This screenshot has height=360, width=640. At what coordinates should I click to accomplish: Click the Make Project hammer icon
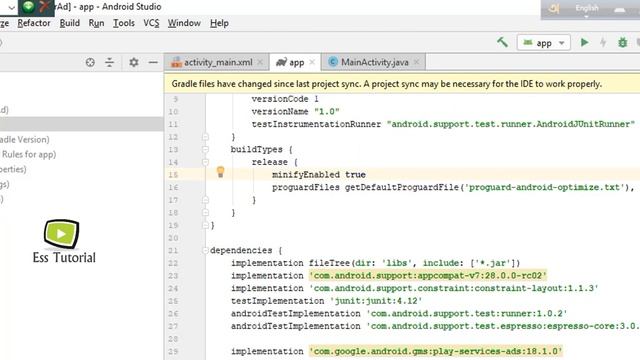click(x=502, y=42)
